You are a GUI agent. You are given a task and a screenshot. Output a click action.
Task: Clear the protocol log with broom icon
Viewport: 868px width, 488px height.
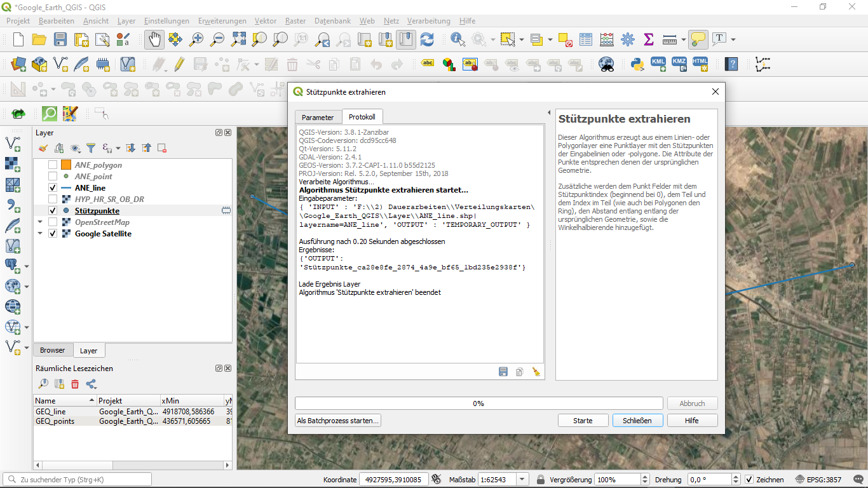point(536,372)
